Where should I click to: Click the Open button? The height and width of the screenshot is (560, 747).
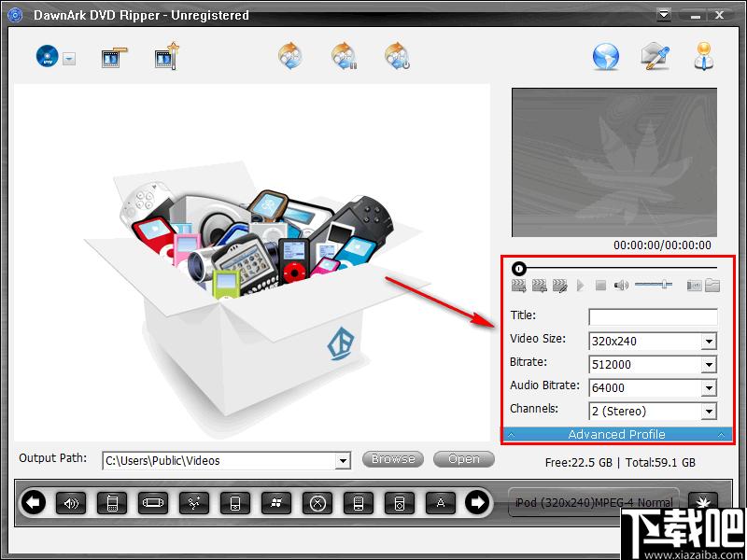(x=464, y=459)
